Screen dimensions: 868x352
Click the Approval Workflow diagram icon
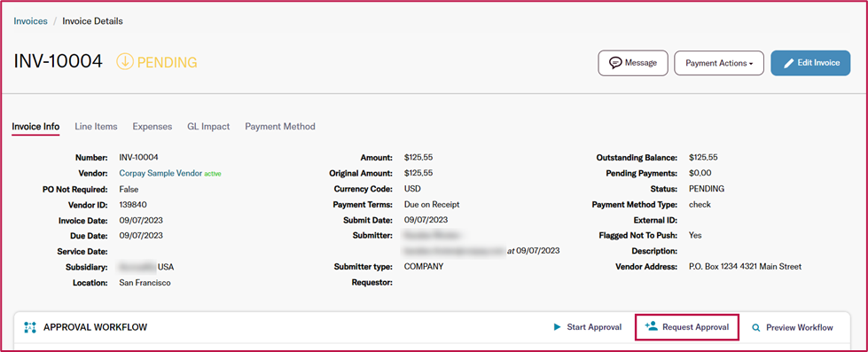pos(30,327)
